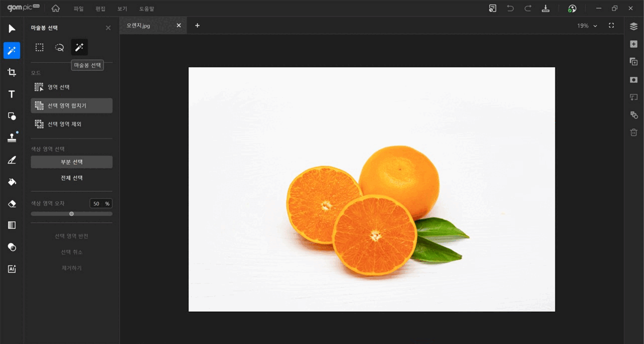Click the trash delete layer icon
The image size is (644, 344).
pos(634,132)
